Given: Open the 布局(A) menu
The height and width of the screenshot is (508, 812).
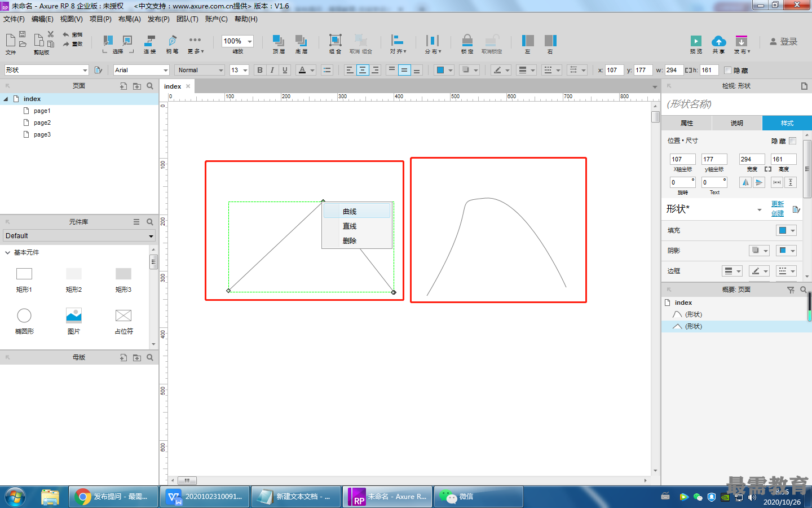Looking at the screenshot, I should pos(129,19).
